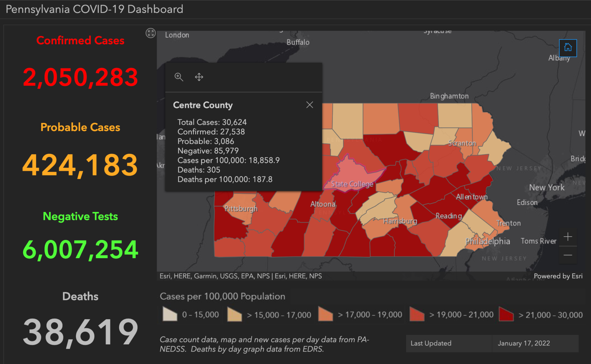Open the "Powered by Esri" link
The height and width of the screenshot is (364, 591).
(x=558, y=276)
